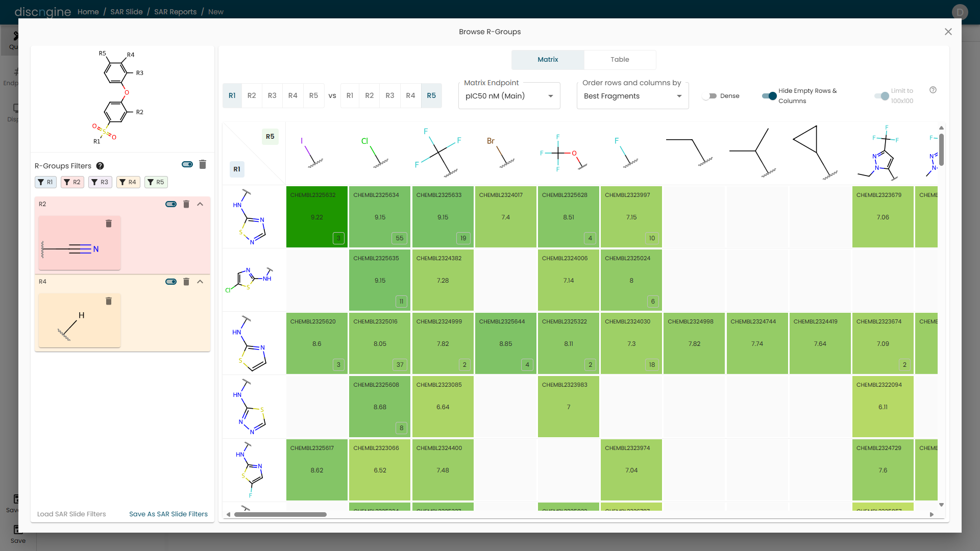Click the R3 filter chip
This screenshot has width=980, height=551.
[100, 182]
